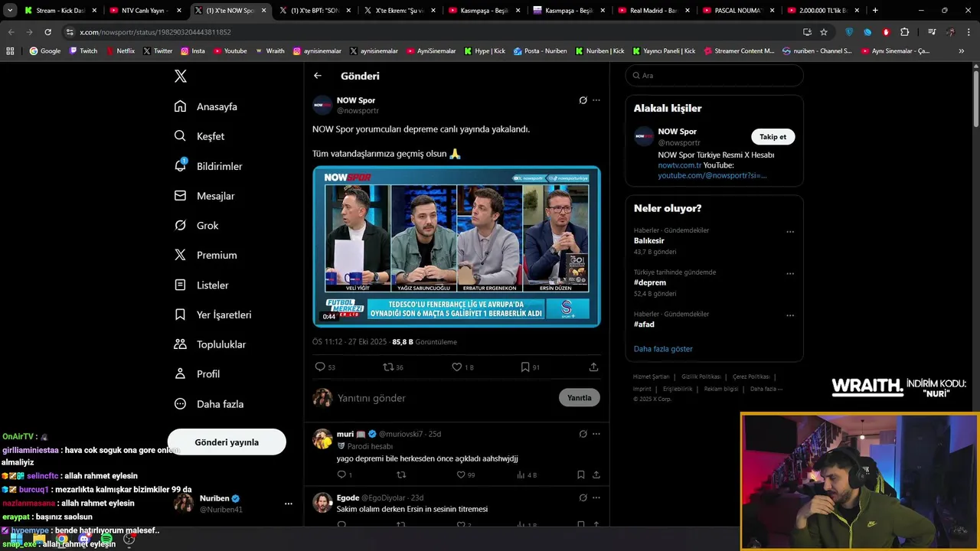
Task: Go back using the Gönderi arrow
Action: point(318,76)
